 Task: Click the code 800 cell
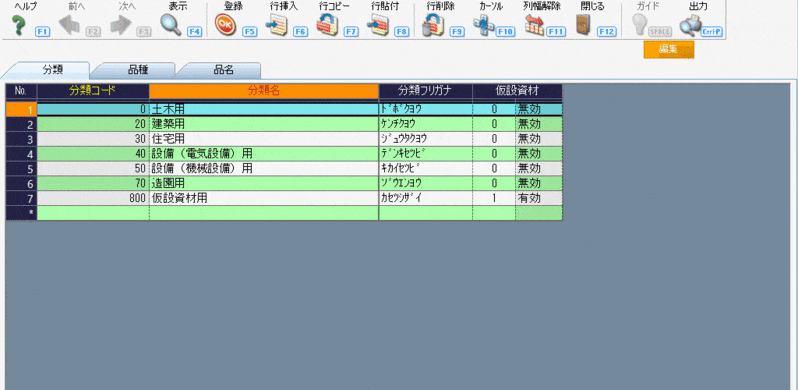(x=93, y=198)
